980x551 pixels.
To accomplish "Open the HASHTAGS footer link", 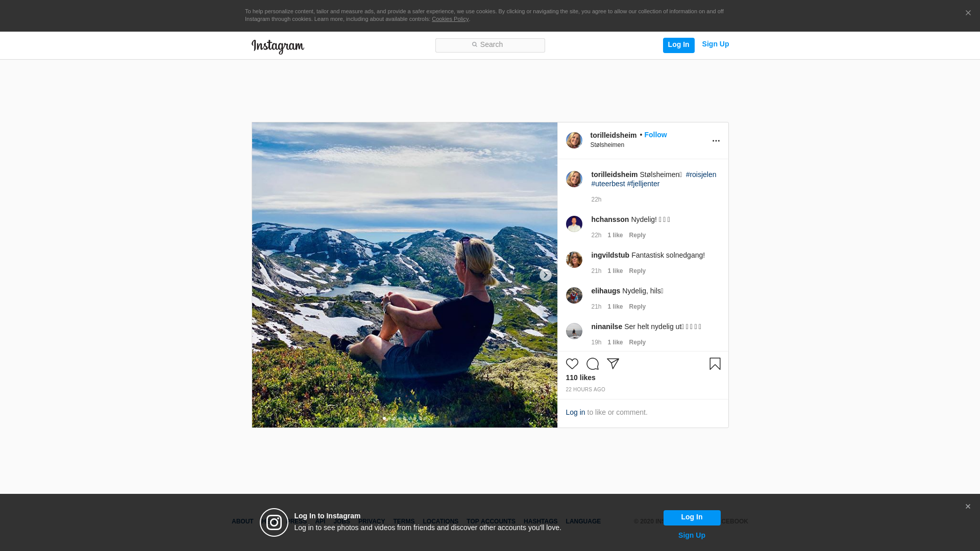I will (x=540, y=521).
